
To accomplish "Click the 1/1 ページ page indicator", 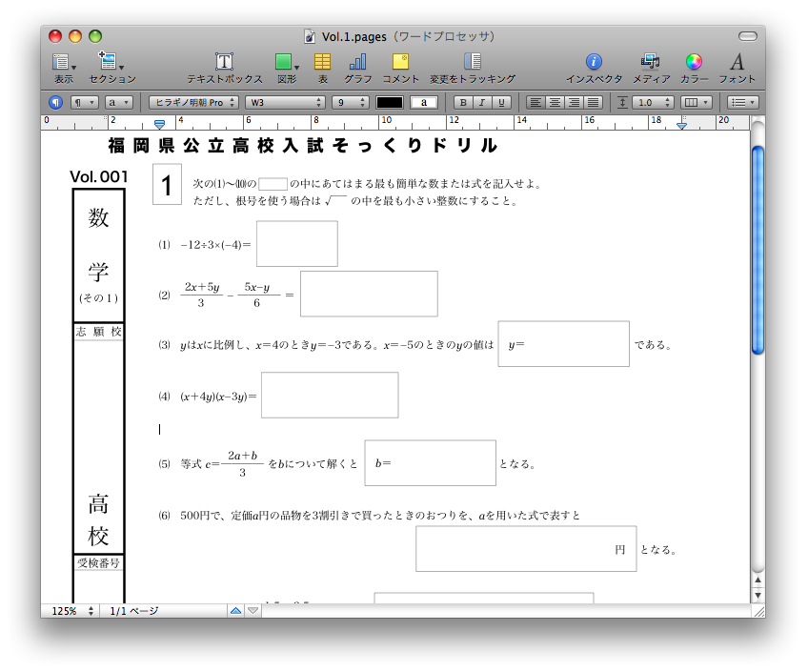I will click(x=134, y=611).
